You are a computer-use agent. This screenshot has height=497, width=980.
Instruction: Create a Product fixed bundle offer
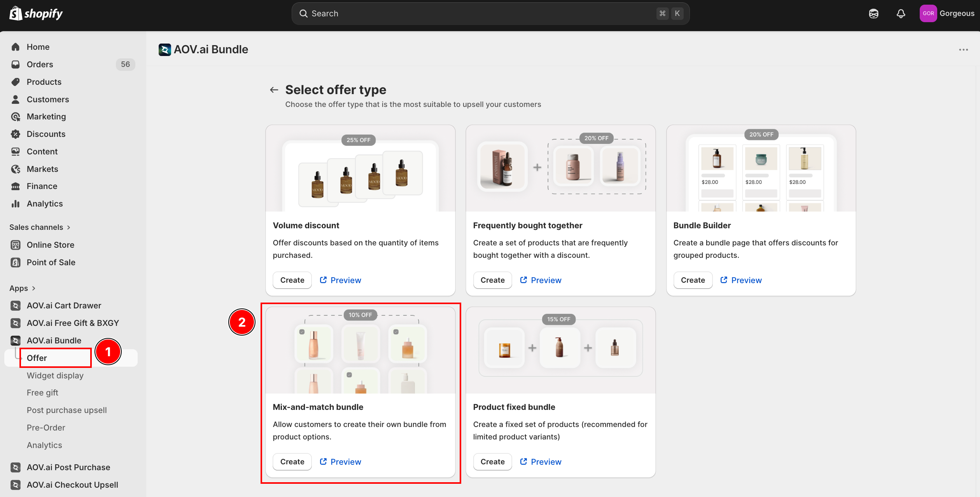pyautogui.click(x=492, y=462)
